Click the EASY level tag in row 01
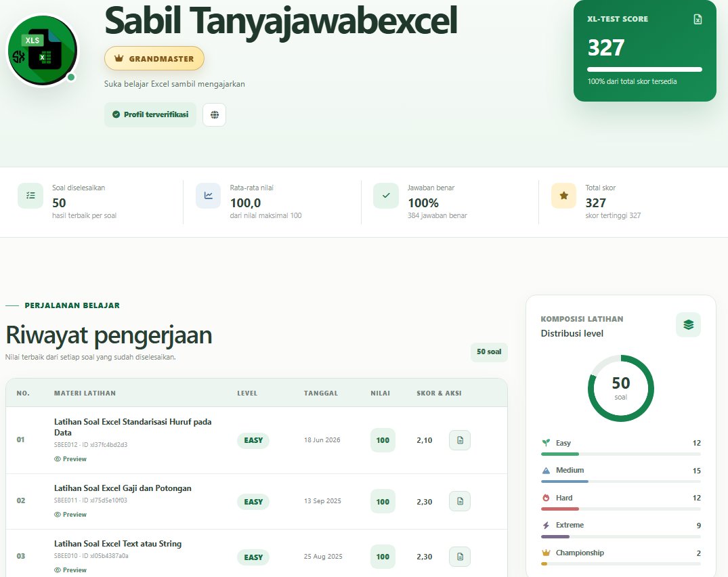 tap(253, 440)
